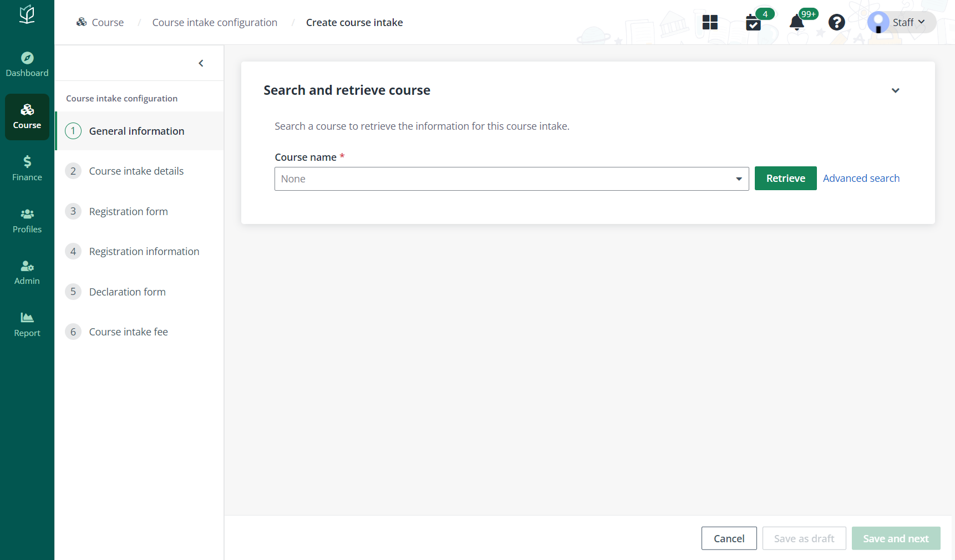Image resolution: width=955 pixels, height=560 pixels.
Task: Open the apps grid icon
Action: point(710,22)
